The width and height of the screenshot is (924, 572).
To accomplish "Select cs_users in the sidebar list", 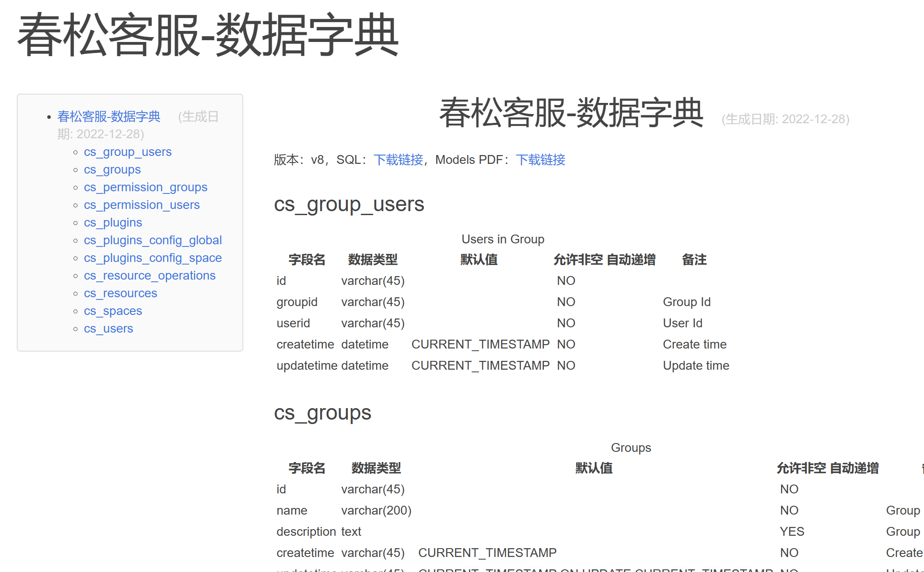I will point(109,329).
